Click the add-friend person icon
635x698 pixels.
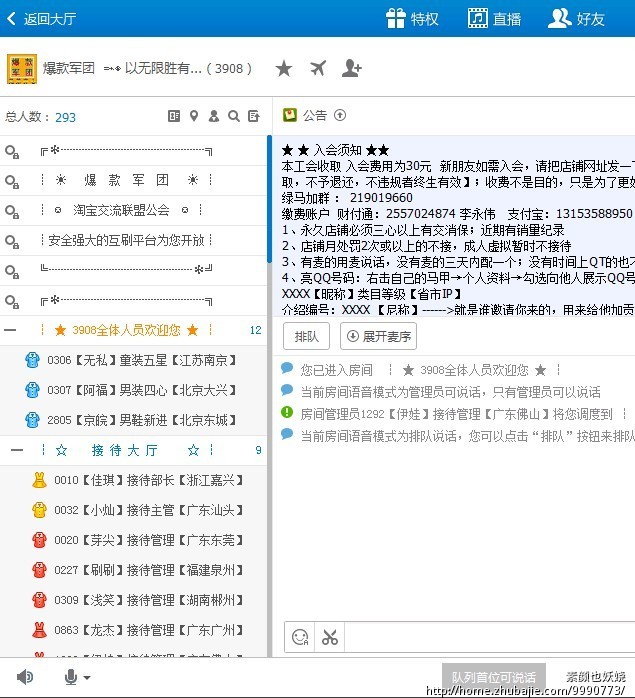pyautogui.click(x=351, y=68)
